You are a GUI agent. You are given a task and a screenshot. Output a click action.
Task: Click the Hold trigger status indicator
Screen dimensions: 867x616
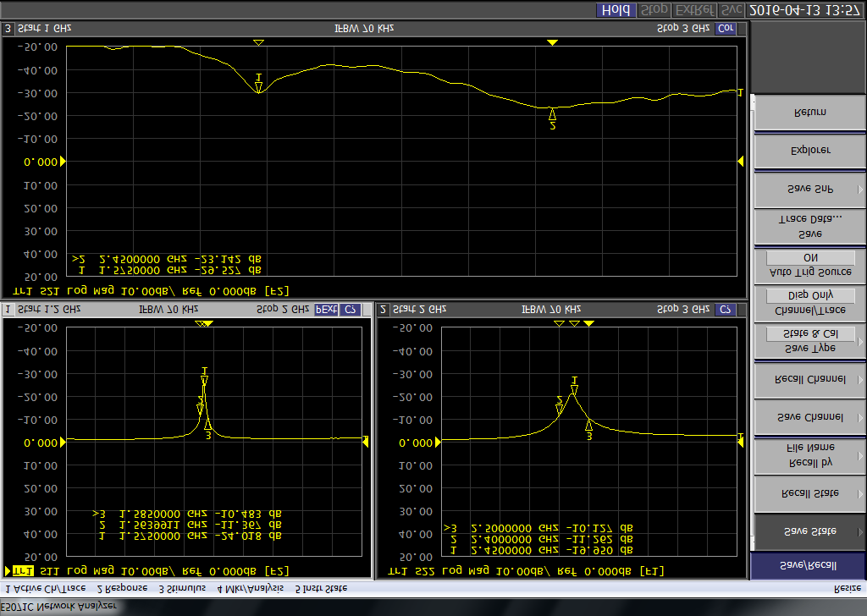618,11
